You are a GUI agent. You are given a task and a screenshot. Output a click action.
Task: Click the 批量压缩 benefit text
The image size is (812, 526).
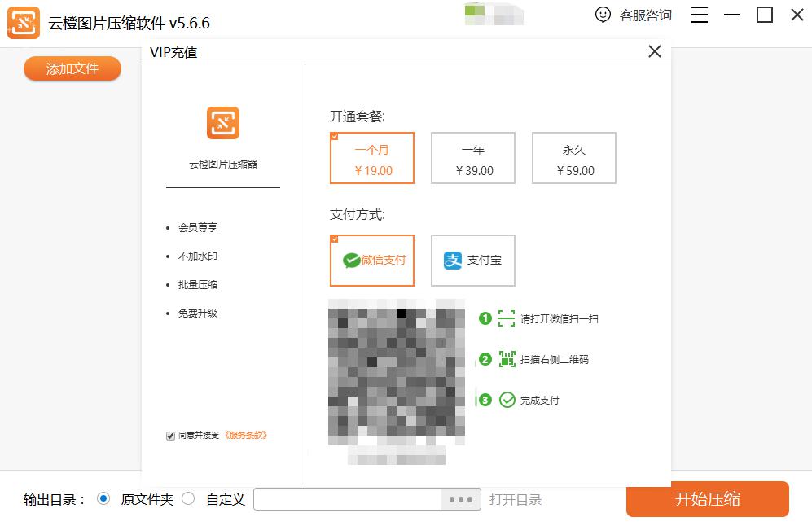pyautogui.click(x=198, y=285)
